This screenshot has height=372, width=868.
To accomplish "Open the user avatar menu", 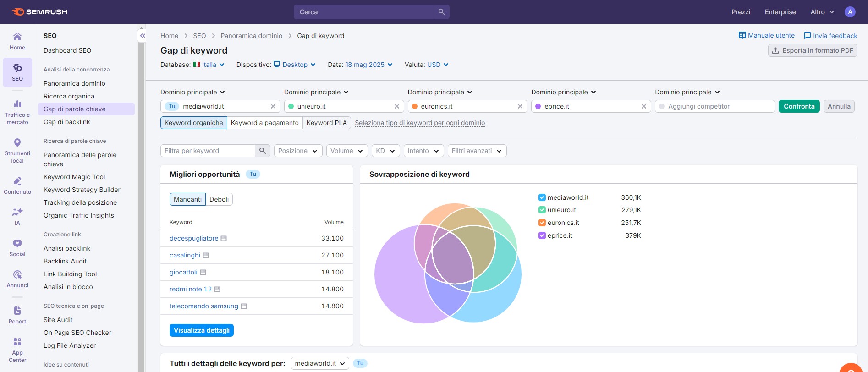I will tap(850, 12).
